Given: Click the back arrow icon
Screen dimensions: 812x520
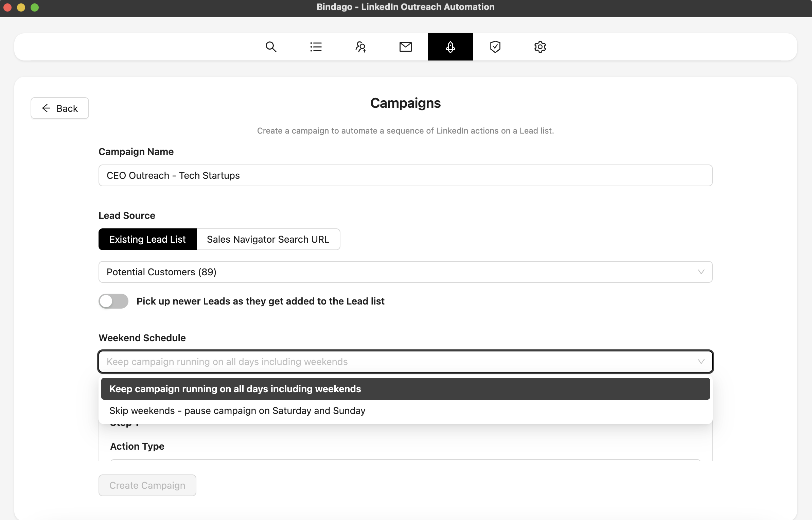Looking at the screenshot, I should click(x=46, y=108).
